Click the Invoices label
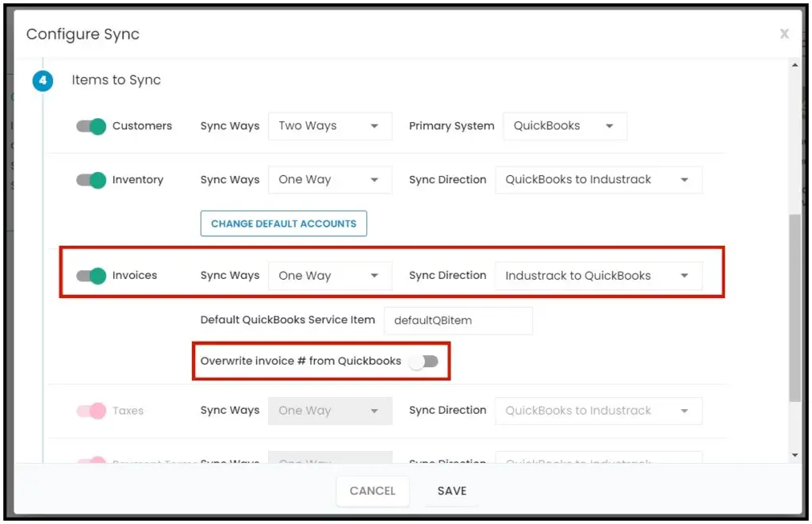 coord(135,275)
